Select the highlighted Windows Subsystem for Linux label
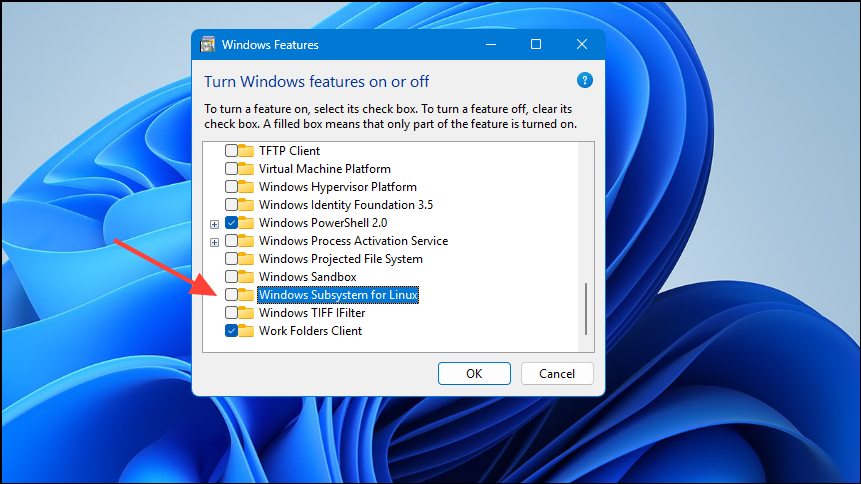Viewport: 861px width, 484px height. pyautogui.click(x=338, y=295)
